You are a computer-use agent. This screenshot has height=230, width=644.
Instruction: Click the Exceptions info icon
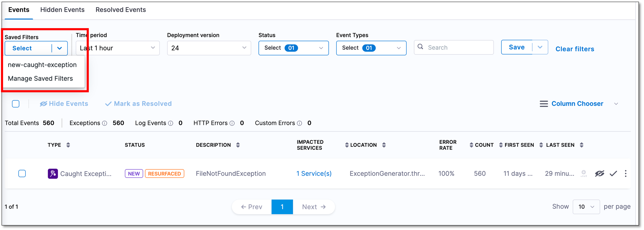tap(105, 123)
